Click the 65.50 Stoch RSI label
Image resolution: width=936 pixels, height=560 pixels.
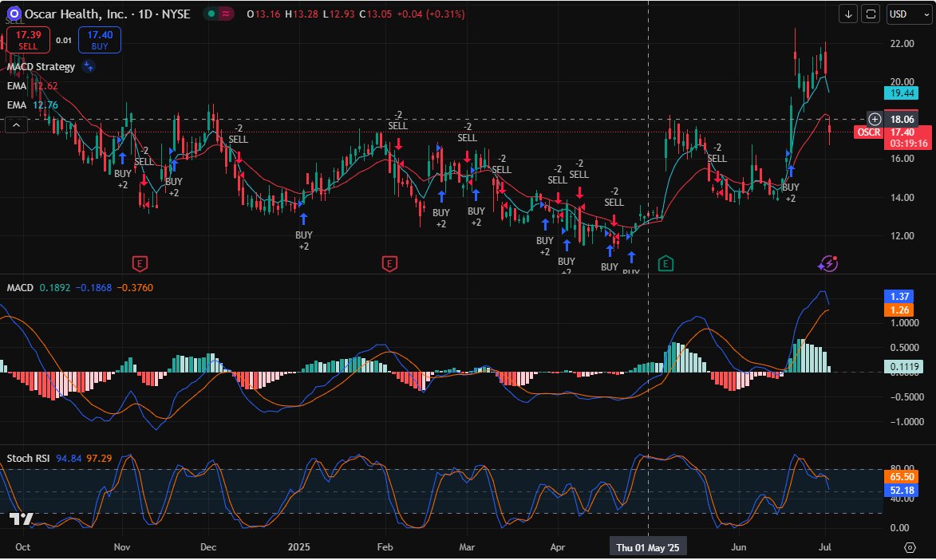[902, 476]
